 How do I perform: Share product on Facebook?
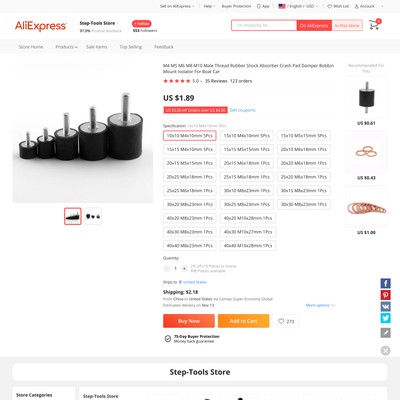coord(385,283)
